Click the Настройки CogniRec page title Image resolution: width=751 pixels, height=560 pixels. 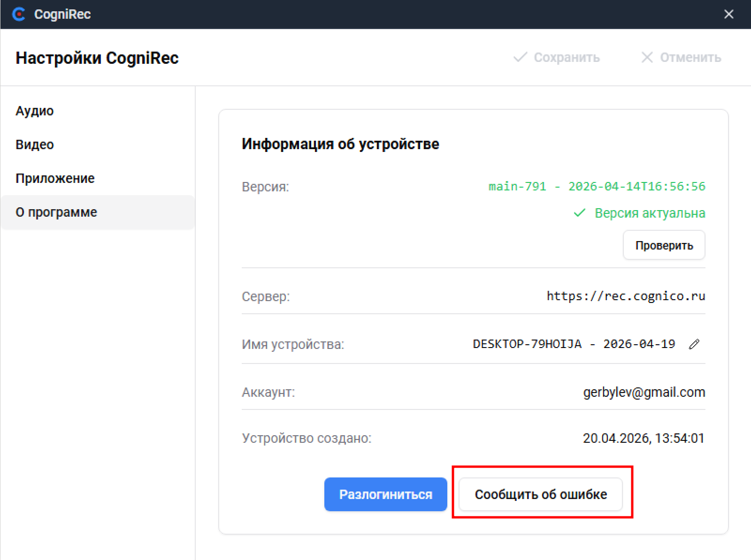[x=97, y=58]
